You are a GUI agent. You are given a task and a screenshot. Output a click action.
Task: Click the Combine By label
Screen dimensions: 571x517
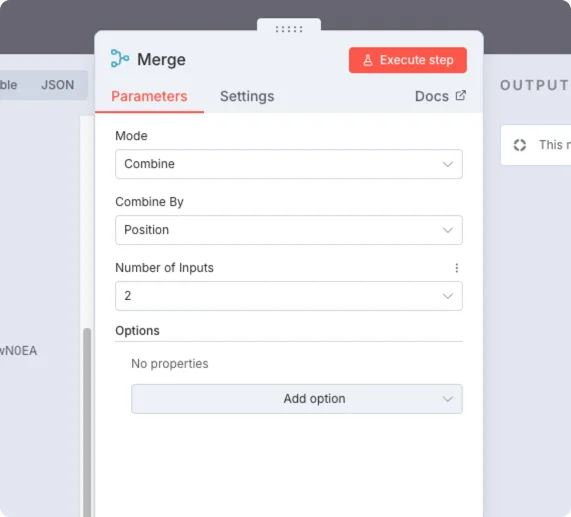coord(149,202)
